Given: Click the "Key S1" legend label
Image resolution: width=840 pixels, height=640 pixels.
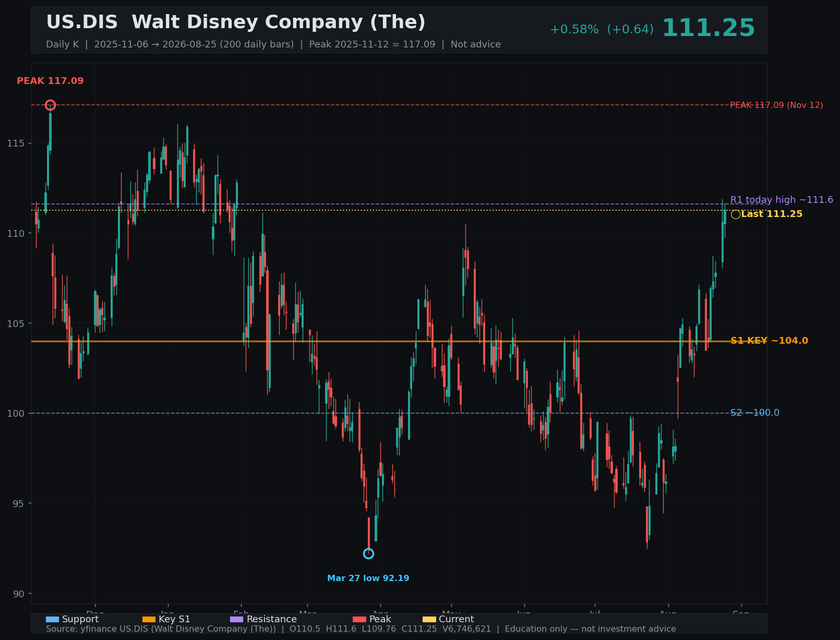Looking at the screenshot, I should pos(174,620).
